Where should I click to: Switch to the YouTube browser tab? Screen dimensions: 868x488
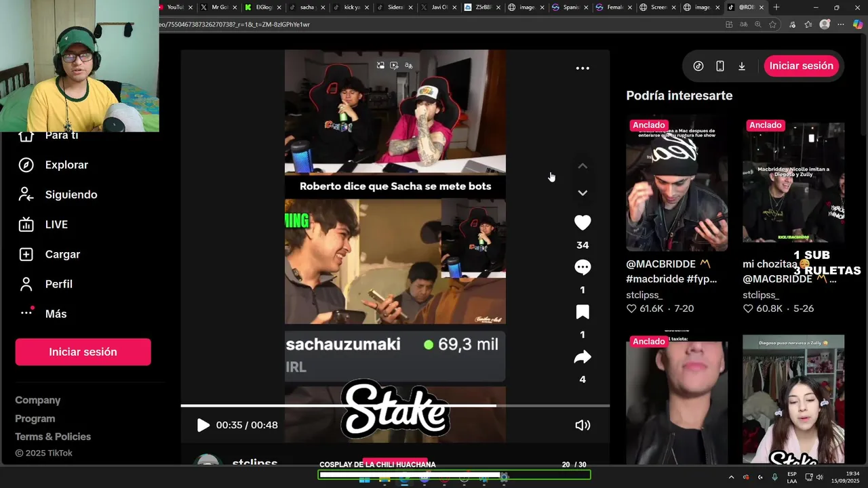pyautogui.click(x=175, y=7)
